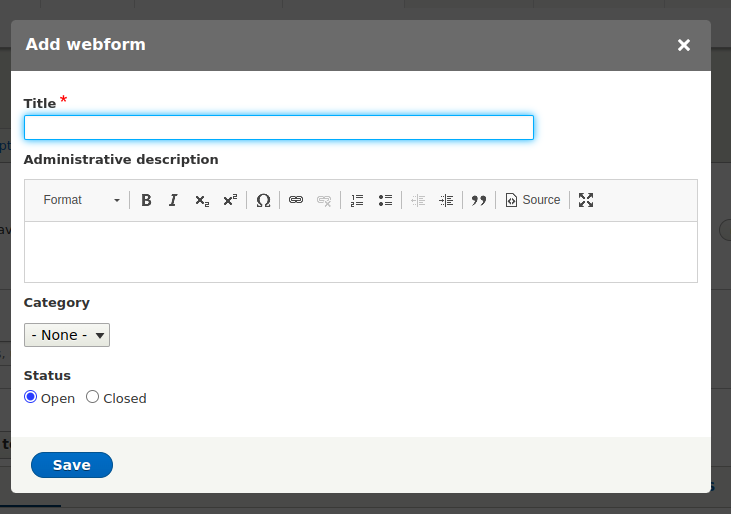Insert a numbered list
Image resolution: width=731 pixels, height=514 pixels.
click(x=357, y=200)
